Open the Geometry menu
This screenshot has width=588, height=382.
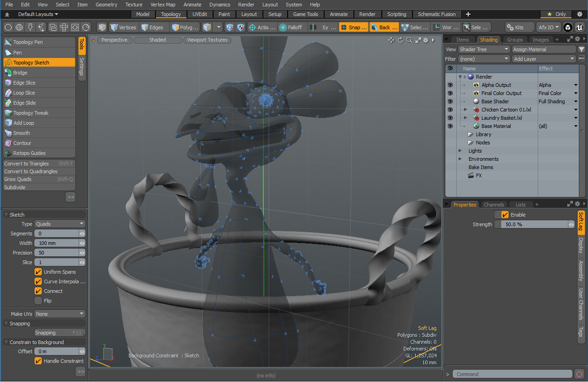click(106, 5)
